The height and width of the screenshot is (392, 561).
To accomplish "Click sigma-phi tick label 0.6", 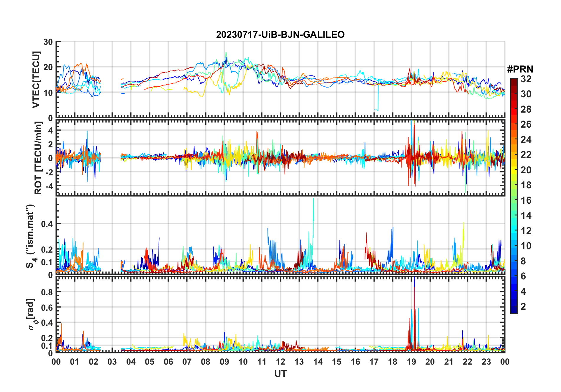I will pyautogui.click(x=47, y=307).
